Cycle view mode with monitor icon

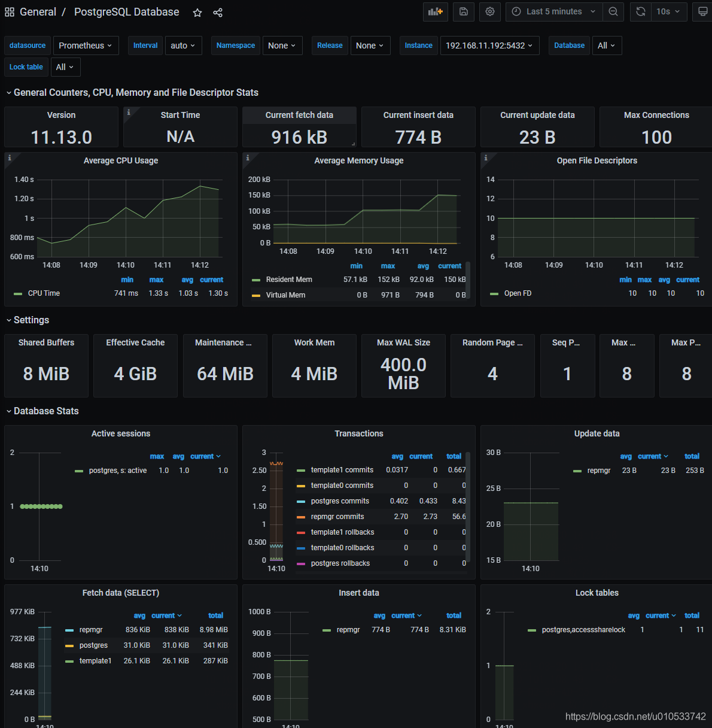click(x=702, y=12)
